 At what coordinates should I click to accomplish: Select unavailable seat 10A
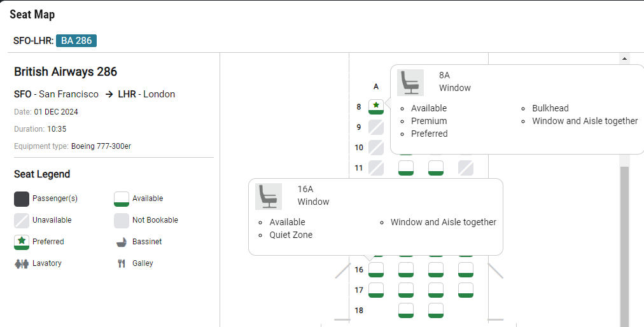coord(376,148)
